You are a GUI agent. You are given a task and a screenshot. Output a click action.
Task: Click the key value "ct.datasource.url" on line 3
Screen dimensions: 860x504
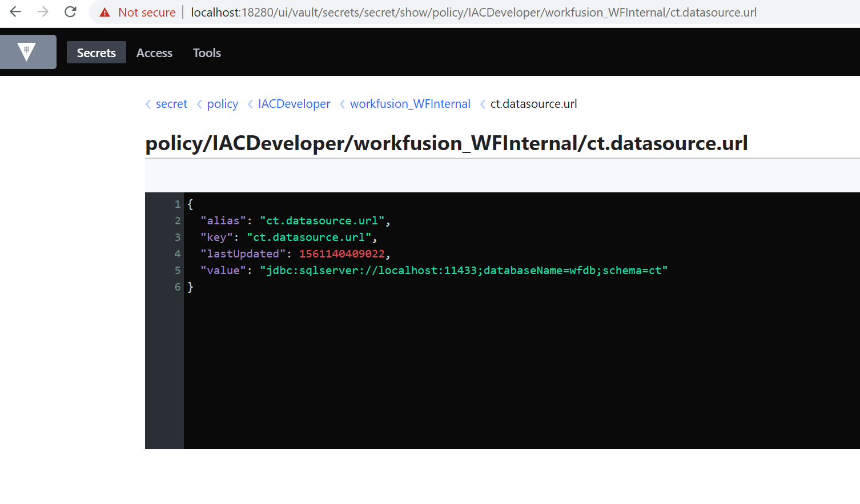coord(309,237)
